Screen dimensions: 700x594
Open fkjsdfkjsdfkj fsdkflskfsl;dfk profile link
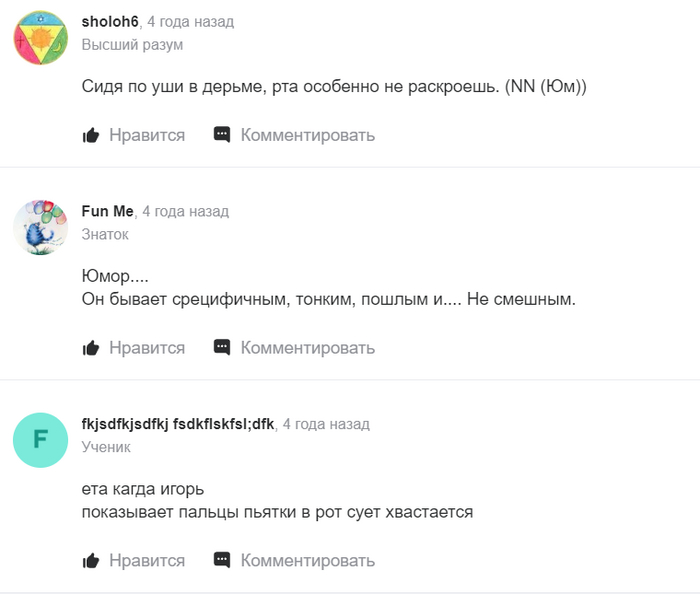point(178,424)
